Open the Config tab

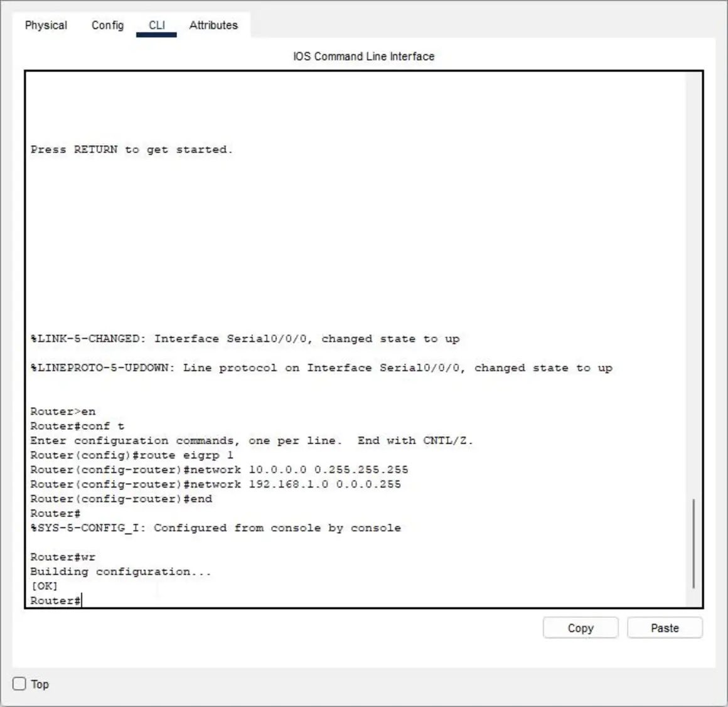(x=107, y=25)
